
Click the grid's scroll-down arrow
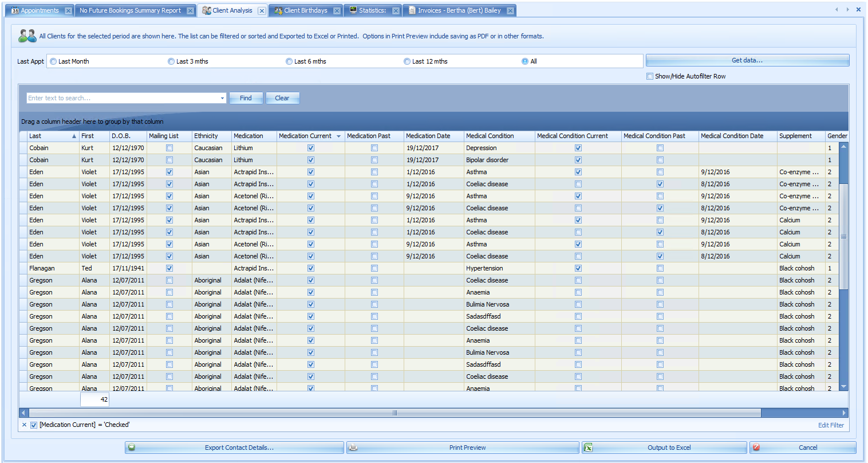[x=843, y=387]
